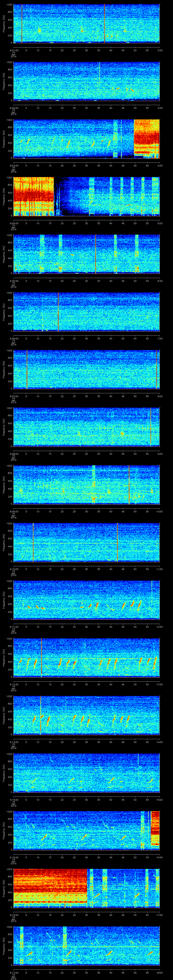Click the spectrogram panel starting at 9:12:00
This screenshot has width=173, height=980.
(87, 657)
